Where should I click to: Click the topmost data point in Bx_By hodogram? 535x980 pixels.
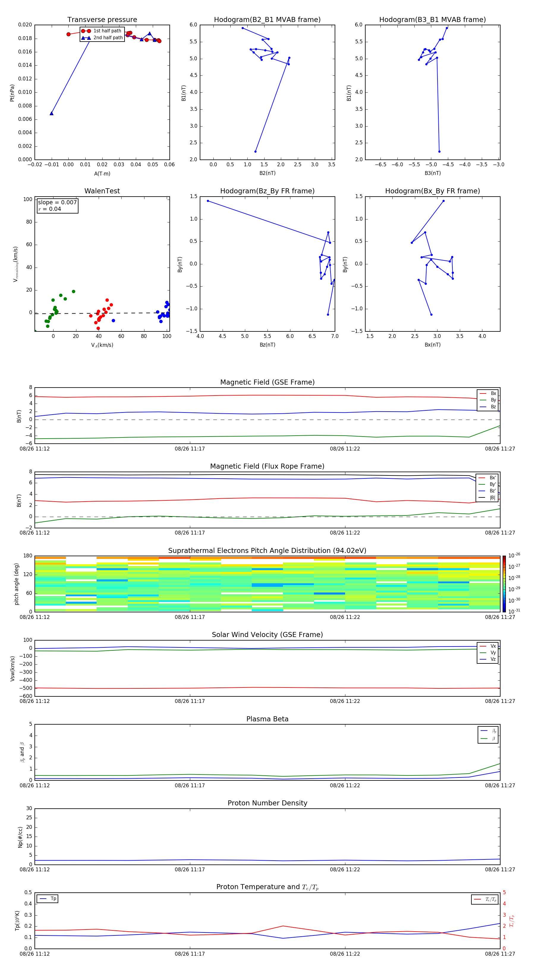[443, 201]
